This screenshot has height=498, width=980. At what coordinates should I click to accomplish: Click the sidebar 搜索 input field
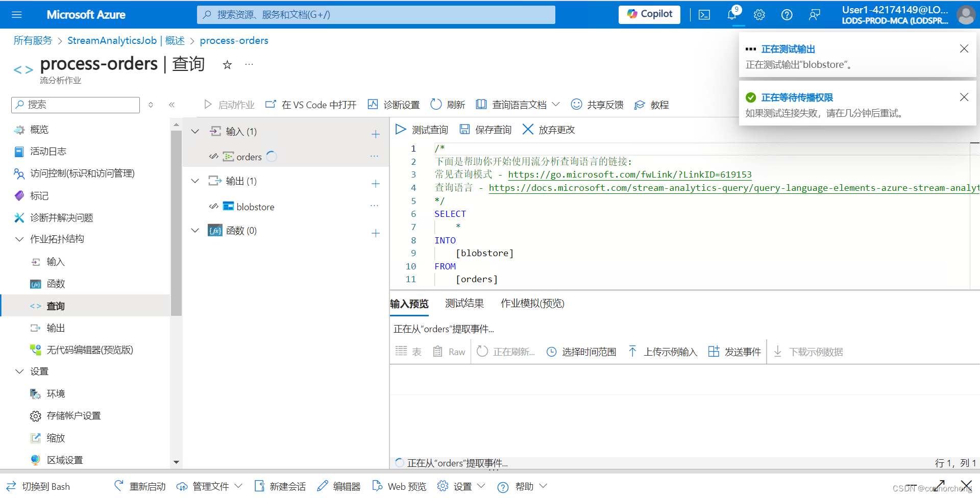coord(76,105)
